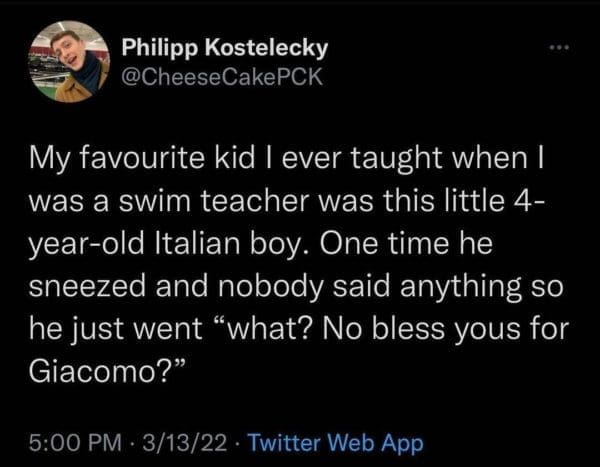Click Philipp Kostelecky's profile avatar
Image resolution: width=600 pixels, height=467 pixels.
point(68,62)
